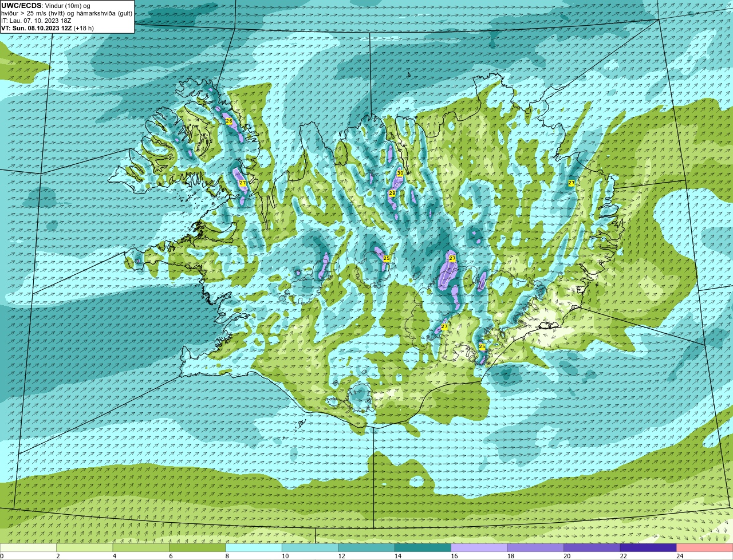Click the legend scale number "18"

pos(511,556)
